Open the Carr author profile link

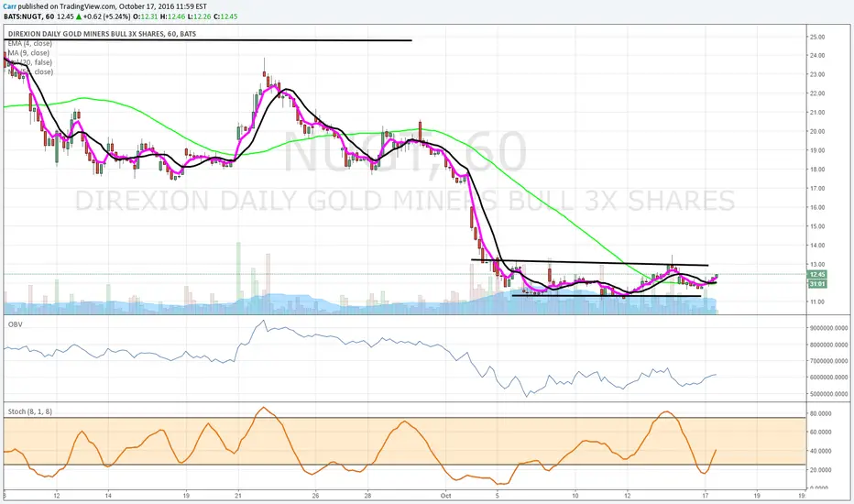(x=9, y=6)
